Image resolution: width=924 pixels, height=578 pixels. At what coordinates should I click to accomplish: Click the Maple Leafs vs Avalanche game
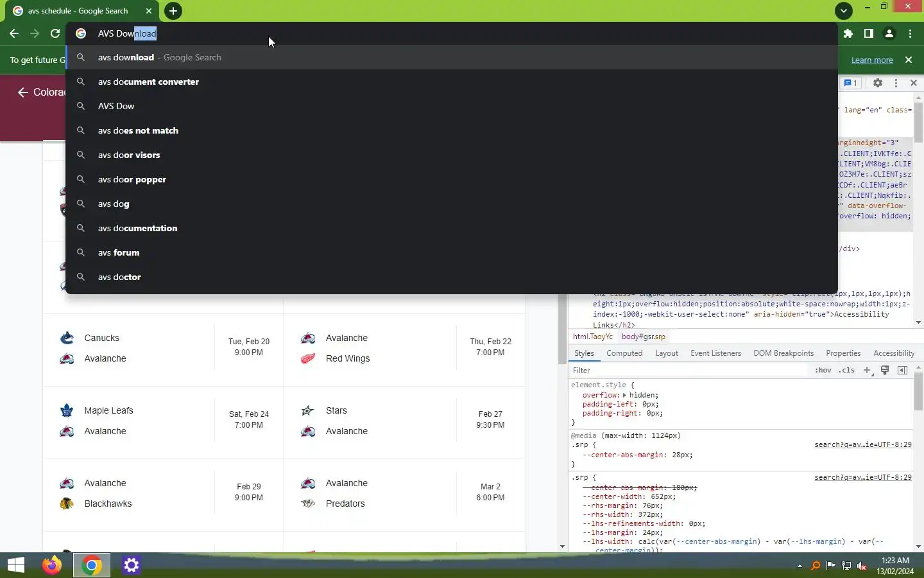coord(164,422)
